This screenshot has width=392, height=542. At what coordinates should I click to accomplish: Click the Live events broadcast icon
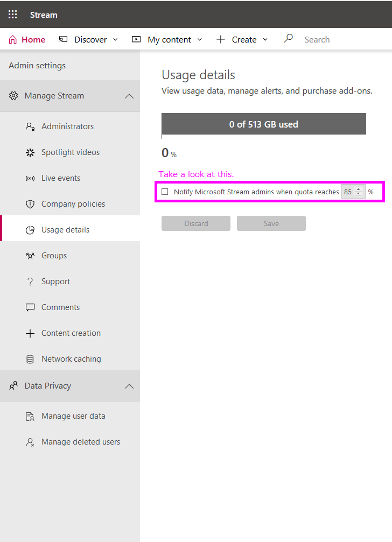coord(30,178)
